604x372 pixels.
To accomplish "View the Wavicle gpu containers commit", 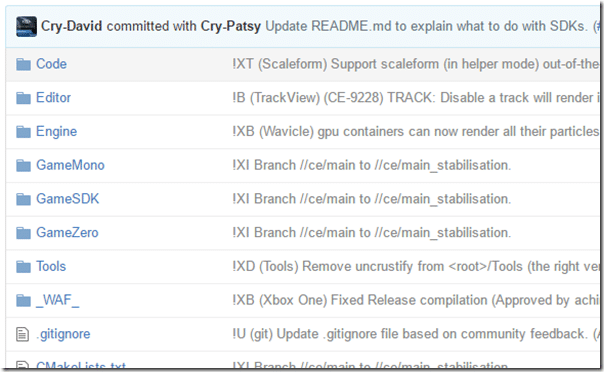I will tap(415, 132).
